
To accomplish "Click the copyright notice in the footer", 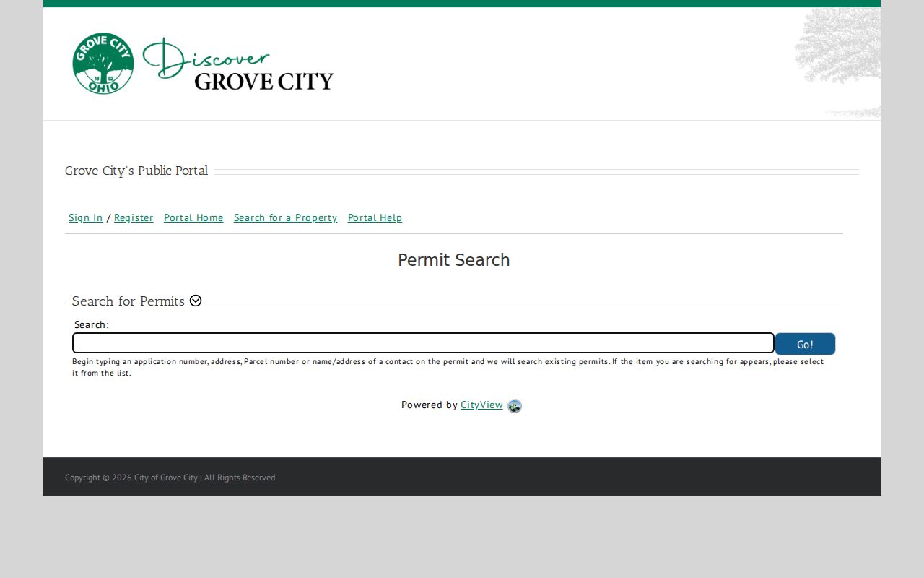I will pos(170,478).
